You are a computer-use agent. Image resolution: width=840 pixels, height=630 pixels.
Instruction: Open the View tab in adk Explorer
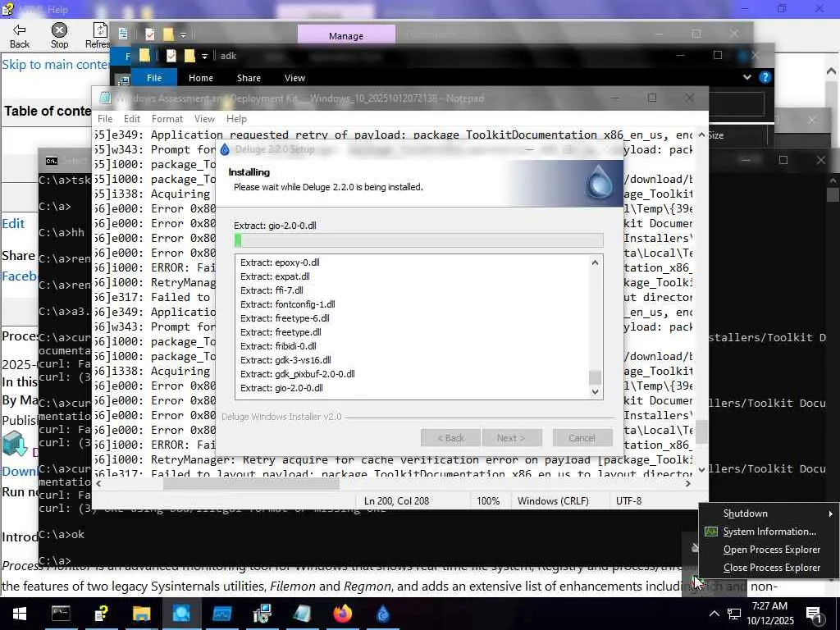[294, 78]
